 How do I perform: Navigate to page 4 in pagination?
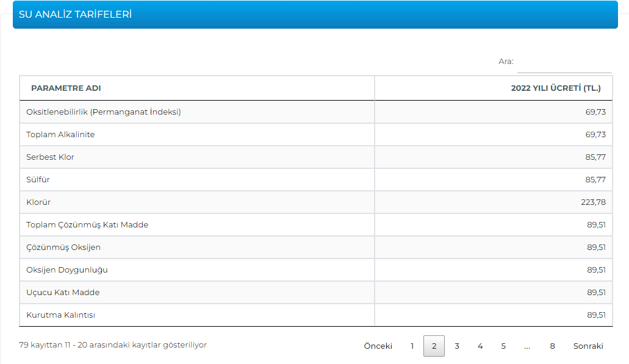[480, 346]
